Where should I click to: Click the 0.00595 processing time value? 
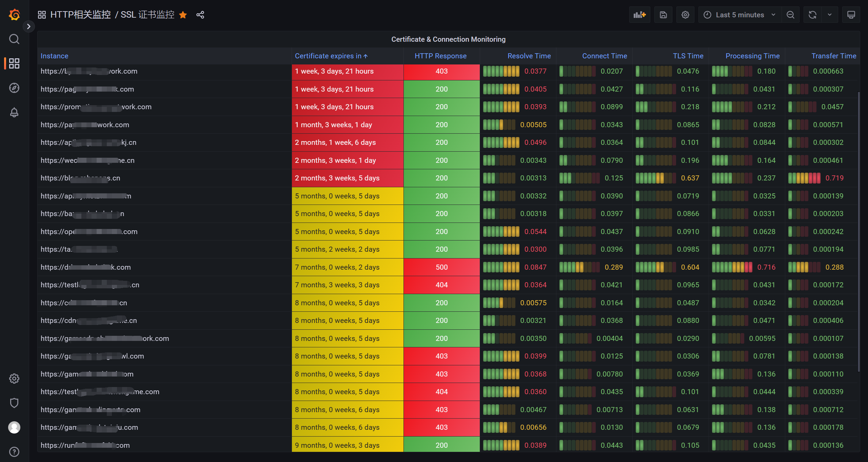click(762, 339)
